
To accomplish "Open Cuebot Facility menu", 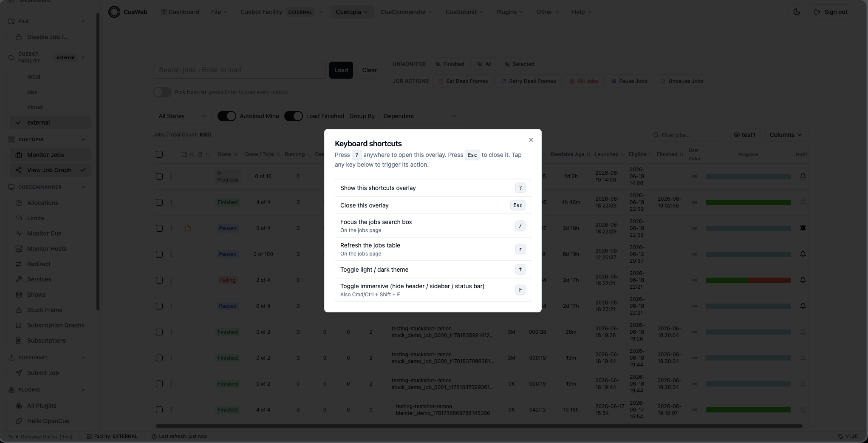I will click(x=282, y=12).
